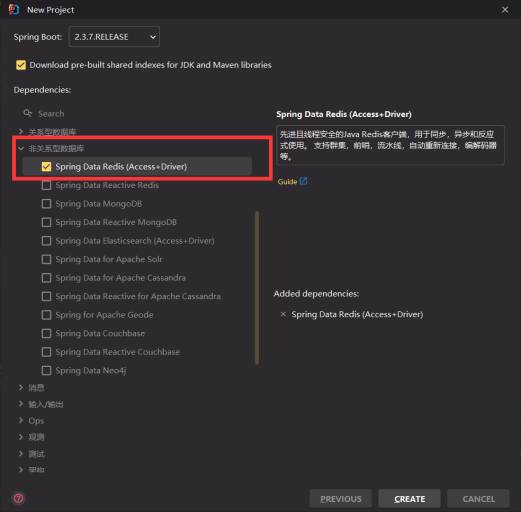The height and width of the screenshot is (512, 521).
Task: Check Spring Data Neo4j
Action: point(46,370)
